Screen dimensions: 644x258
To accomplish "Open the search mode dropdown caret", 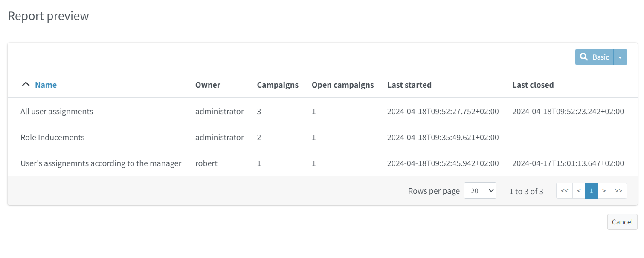I will tap(620, 57).
